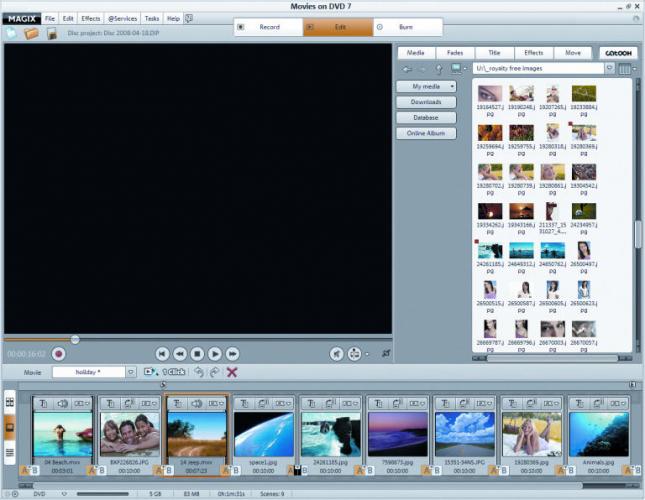Go to the Catooh media catalog

point(618,53)
